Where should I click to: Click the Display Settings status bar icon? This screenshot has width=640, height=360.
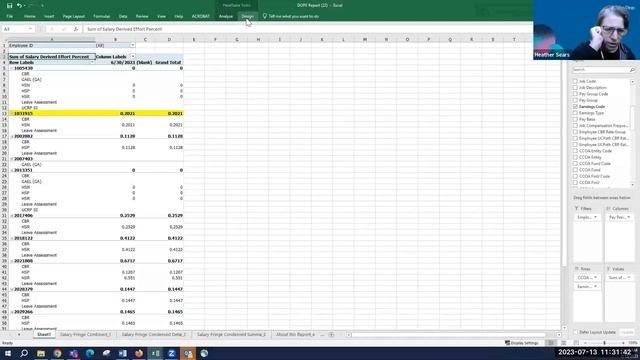point(522,343)
